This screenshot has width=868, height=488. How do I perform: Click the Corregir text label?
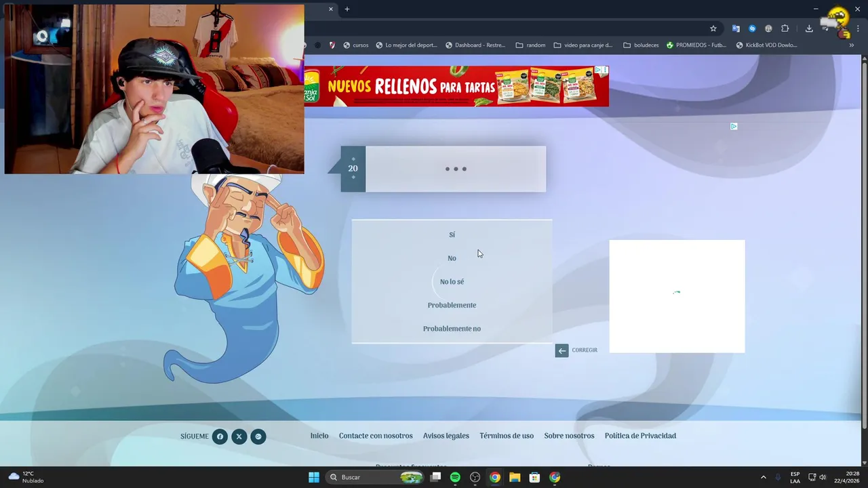pyautogui.click(x=585, y=350)
